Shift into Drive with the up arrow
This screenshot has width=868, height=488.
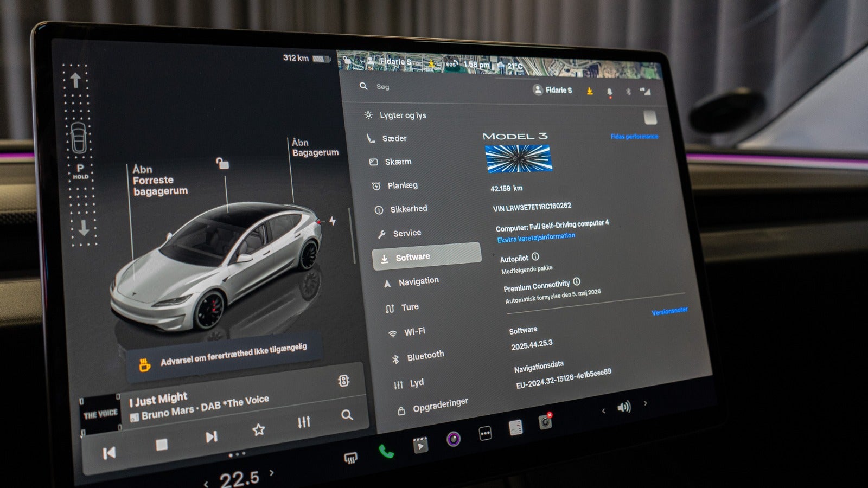pyautogui.click(x=75, y=80)
